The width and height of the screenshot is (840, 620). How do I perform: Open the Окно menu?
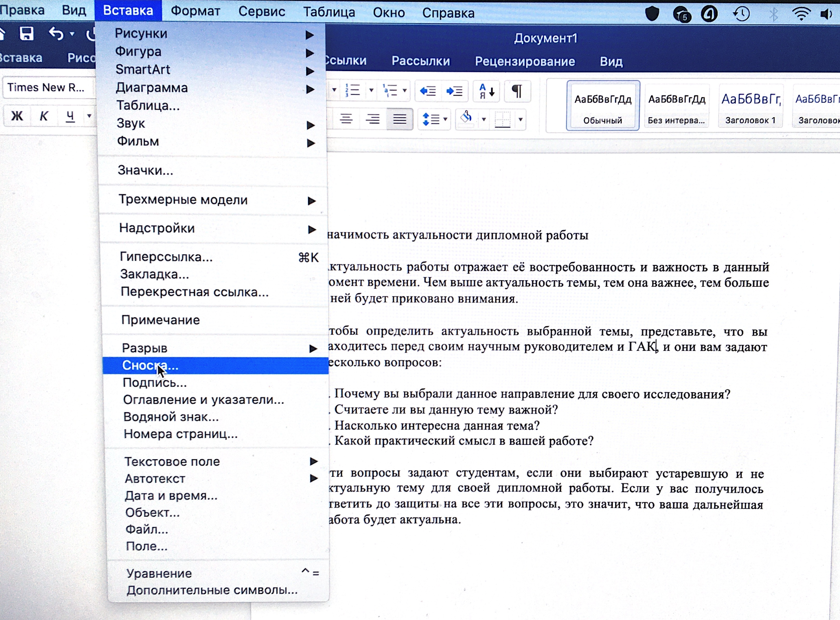(389, 13)
